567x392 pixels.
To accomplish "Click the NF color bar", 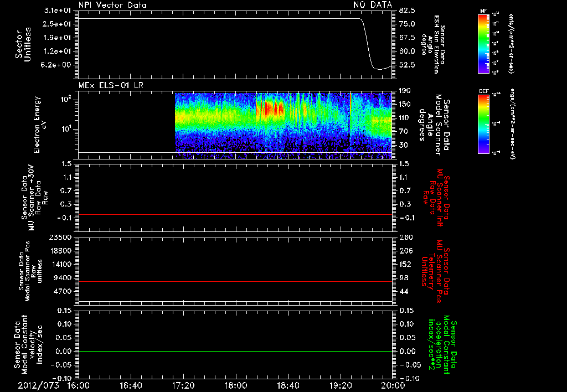I will pos(483,44).
